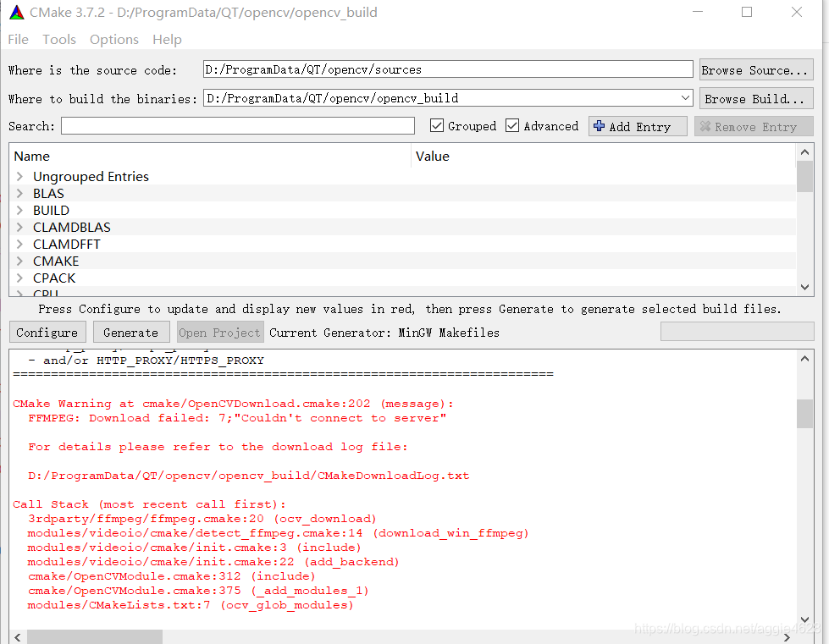Expand the Ungrouped Entries group
The width and height of the screenshot is (829, 644).
tap(19, 177)
